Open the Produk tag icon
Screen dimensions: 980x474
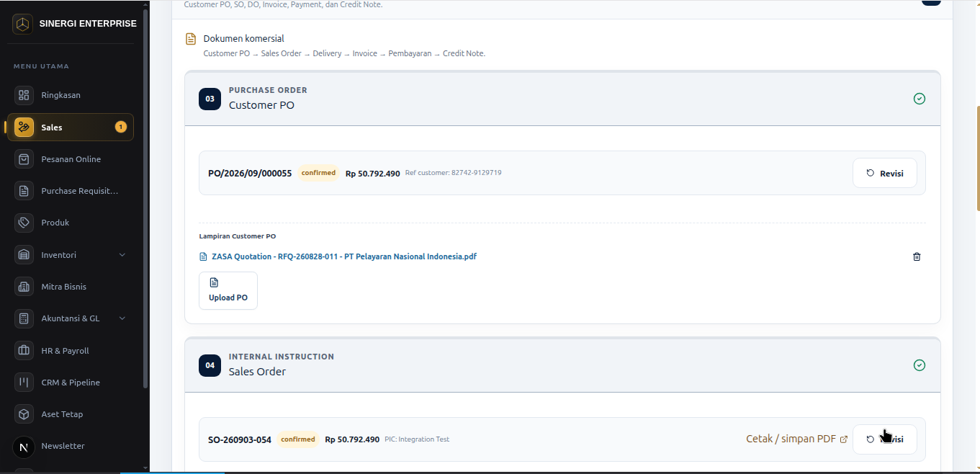click(24, 223)
